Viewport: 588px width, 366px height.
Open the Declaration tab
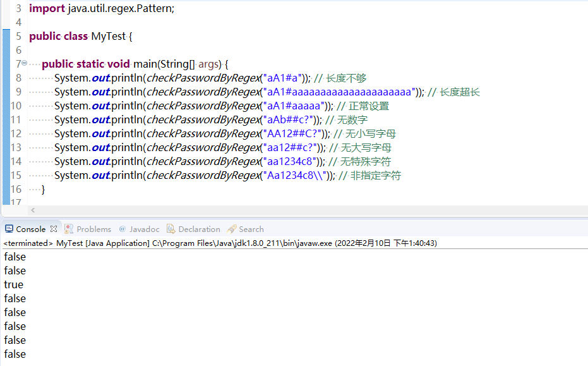coord(199,229)
